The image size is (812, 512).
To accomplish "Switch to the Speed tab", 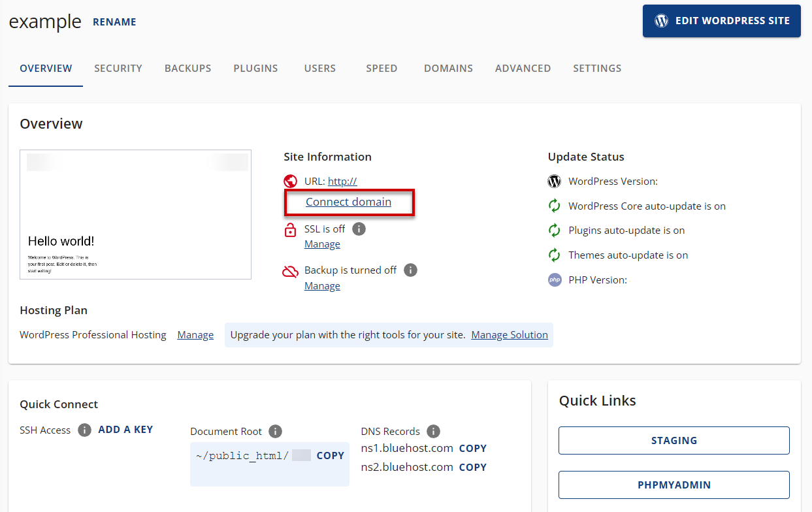I will click(382, 68).
